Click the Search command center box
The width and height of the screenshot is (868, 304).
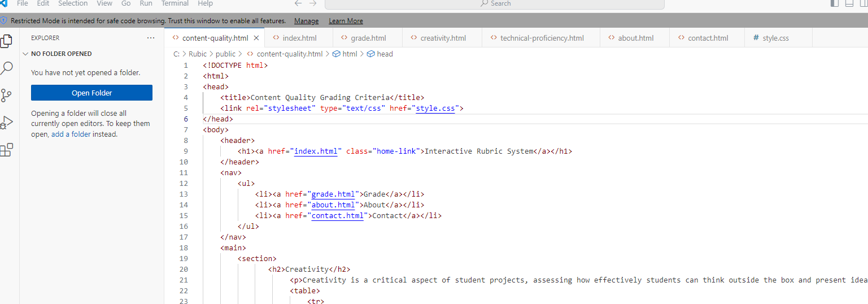click(x=495, y=4)
